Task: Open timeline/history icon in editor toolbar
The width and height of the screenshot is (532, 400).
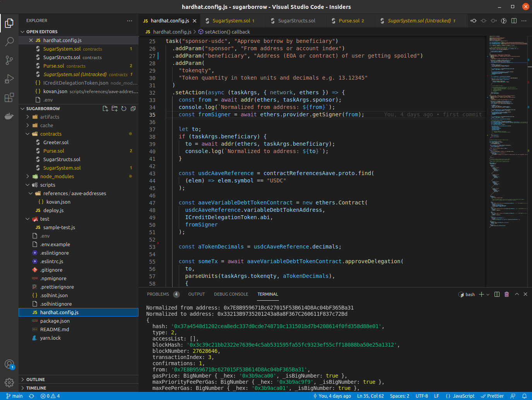Action: pos(504,21)
